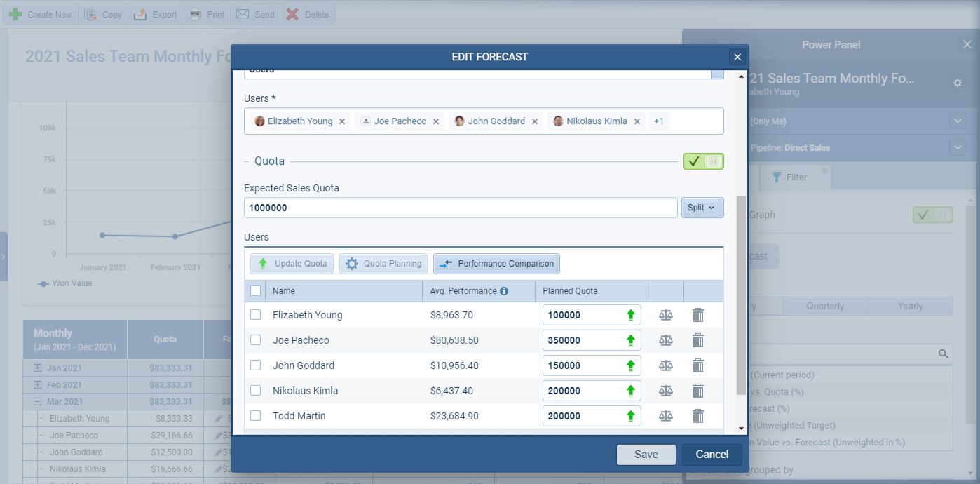This screenshot has height=484, width=980.
Task: Click green arrow in John Goddard's quota
Action: coord(630,365)
